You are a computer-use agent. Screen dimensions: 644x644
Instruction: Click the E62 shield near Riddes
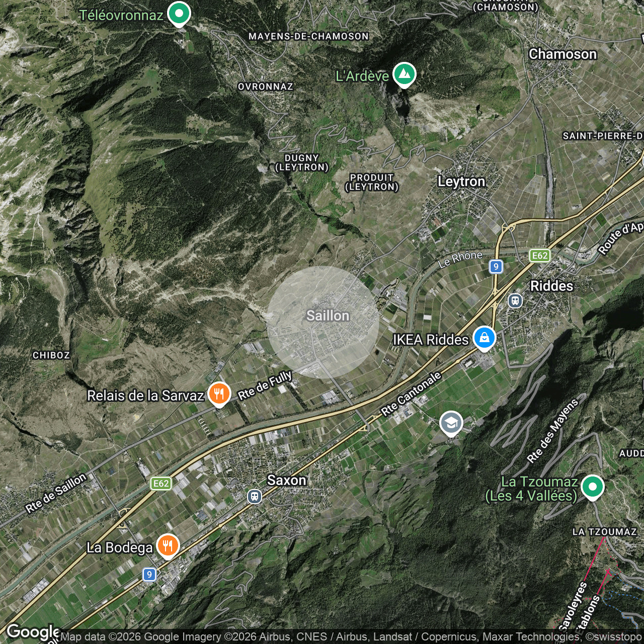539,256
